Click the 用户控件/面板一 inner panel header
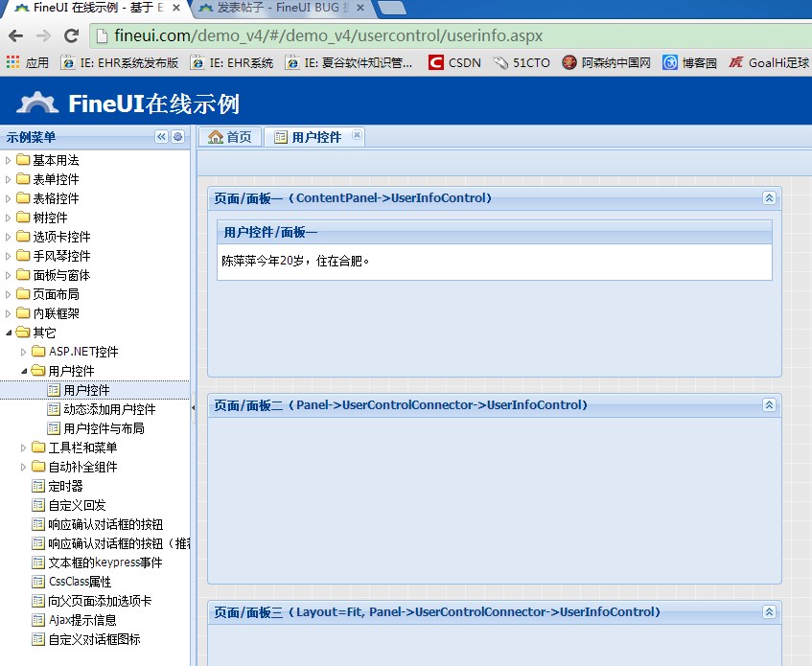The height and width of the screenshot is (666, 812). pyautogui.click(x=495, y=232)
